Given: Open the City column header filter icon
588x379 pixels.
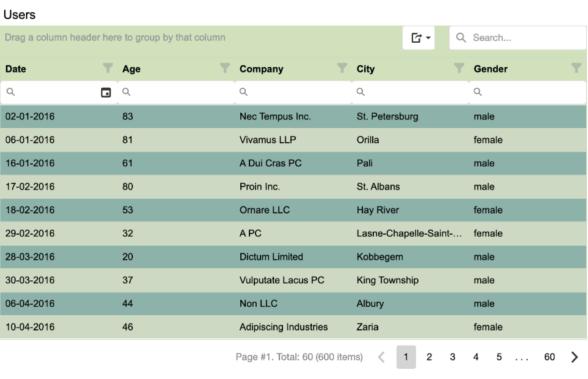Looking at the screenshot, I should click(459, 68).
